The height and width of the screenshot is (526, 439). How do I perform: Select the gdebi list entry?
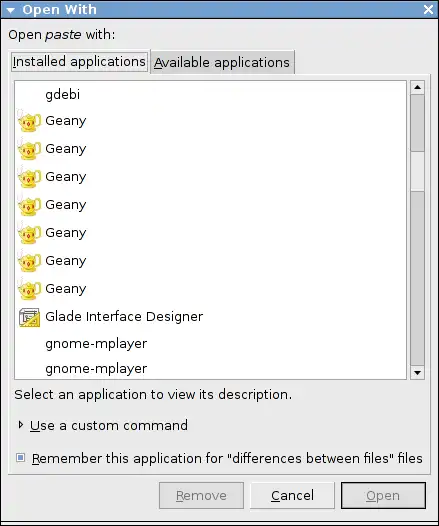click(x=210, y=95)
